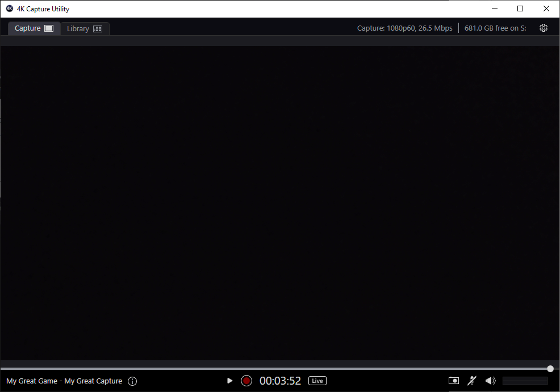Click the list icon on the Library tab
This screenshot has width=560, height=392.
pyautogui.click(x=97, y=28)
